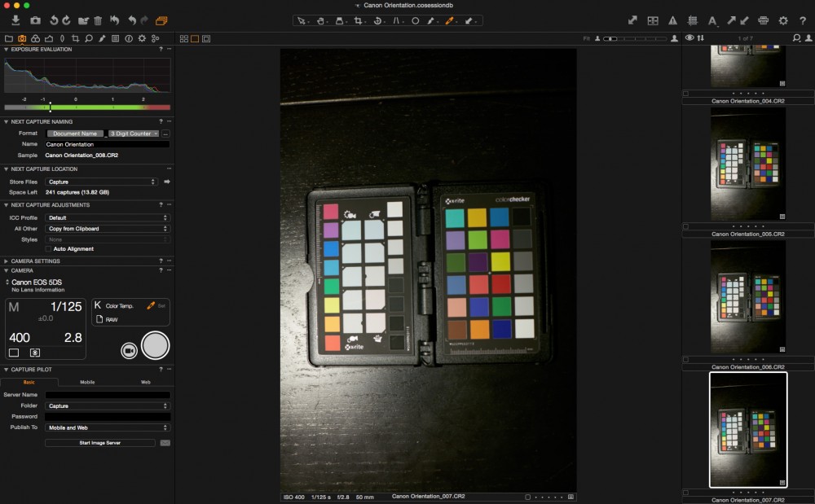The height and width of the screenshot is (504, 815).
Task: Click the Import images download arrow icon
Action: (15, 20)
